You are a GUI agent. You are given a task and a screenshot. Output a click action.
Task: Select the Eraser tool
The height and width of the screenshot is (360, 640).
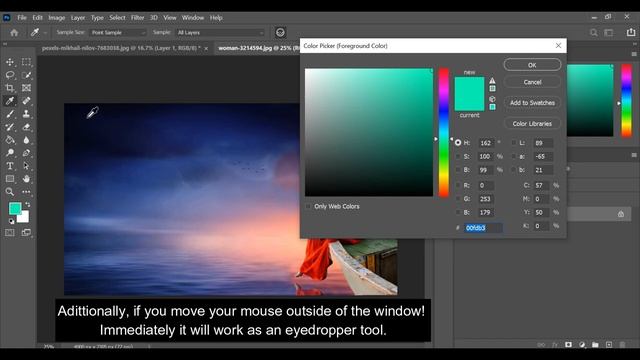point(26,127)
